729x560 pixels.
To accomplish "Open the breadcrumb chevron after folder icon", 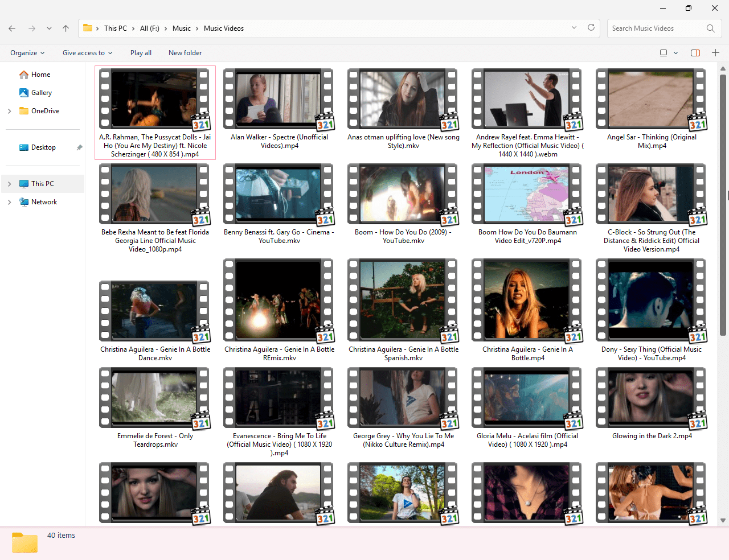I will pyautogui.click(x=97, y=28).
